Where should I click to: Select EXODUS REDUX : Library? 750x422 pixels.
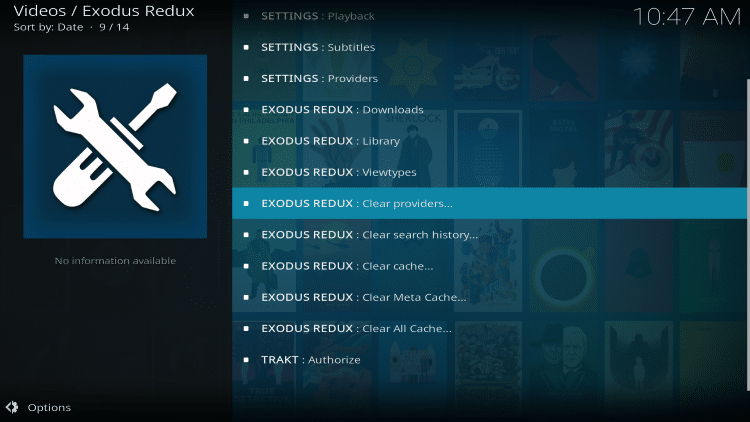pyautogui.click(x=489, y=141)
